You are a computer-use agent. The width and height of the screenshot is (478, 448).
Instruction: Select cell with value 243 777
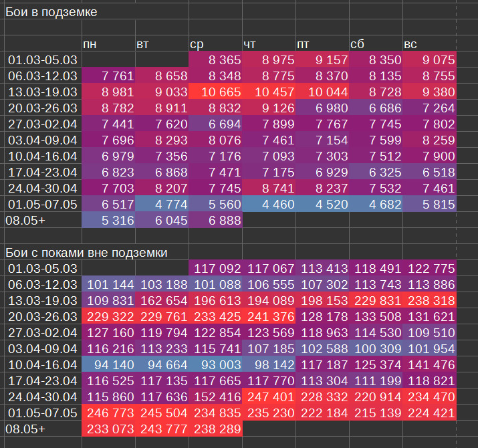pos(162,429)
